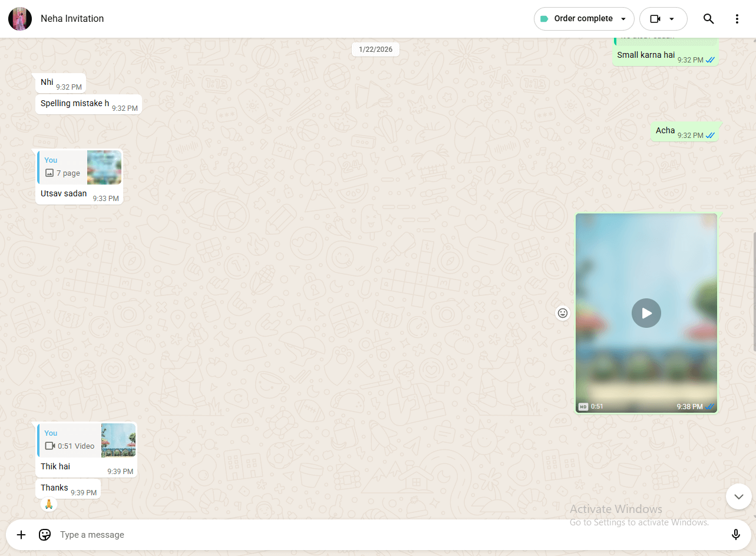This screenshot has height=556, width=756.
Task: Click the 1/22/2026 date badge
Action: pos(375,50)
